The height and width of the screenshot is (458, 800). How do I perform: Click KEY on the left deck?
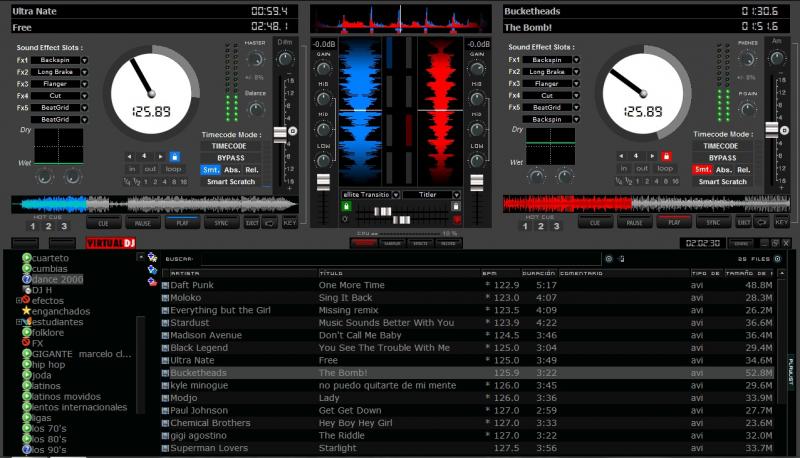(289, 223)
